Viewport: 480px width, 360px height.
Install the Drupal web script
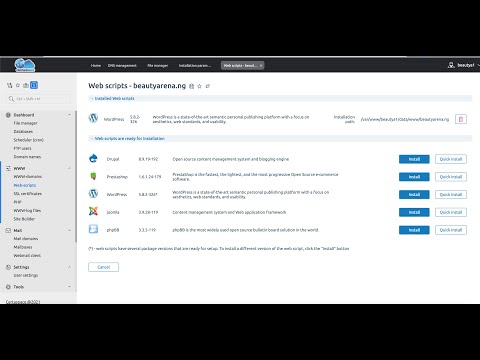pyautogui.click(x=414, y=159)
